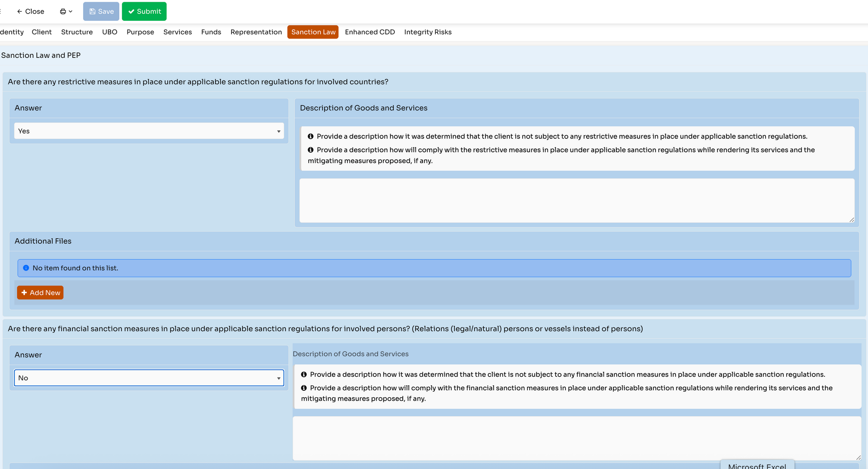Viewport: 868px width, 469px height.
Task: Click info icon for 'not subject to any restrictive measures'
Action: tap(311, 137)
